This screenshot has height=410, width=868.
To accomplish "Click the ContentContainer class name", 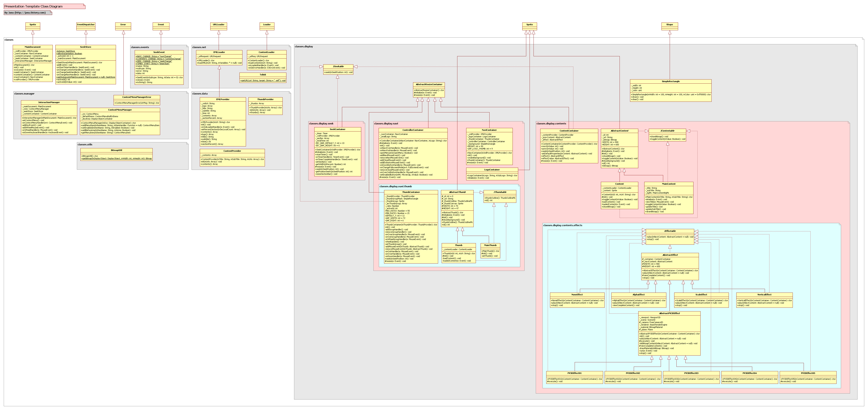I will 569,131.
